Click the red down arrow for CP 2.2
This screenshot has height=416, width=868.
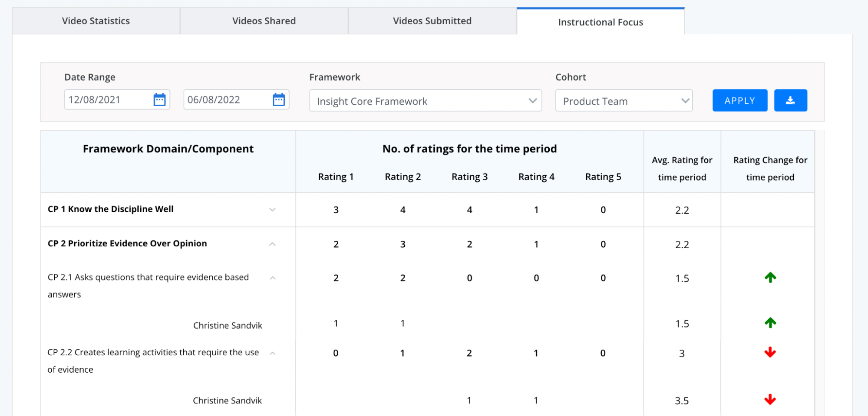(770, 352)
